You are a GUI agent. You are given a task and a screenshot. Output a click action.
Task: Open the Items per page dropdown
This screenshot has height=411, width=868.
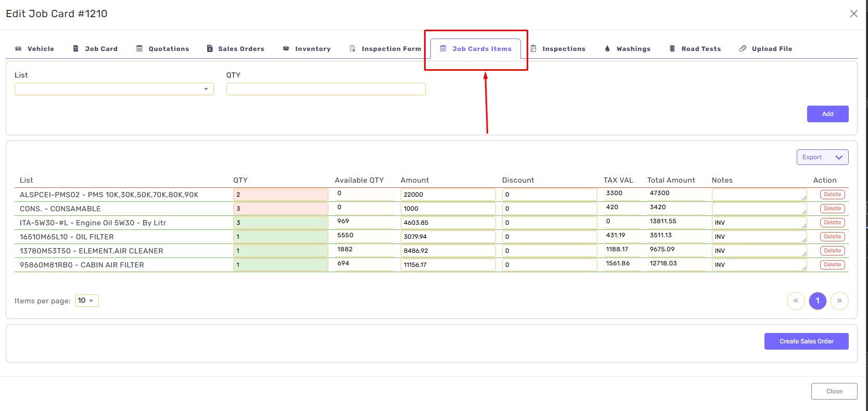86,301
